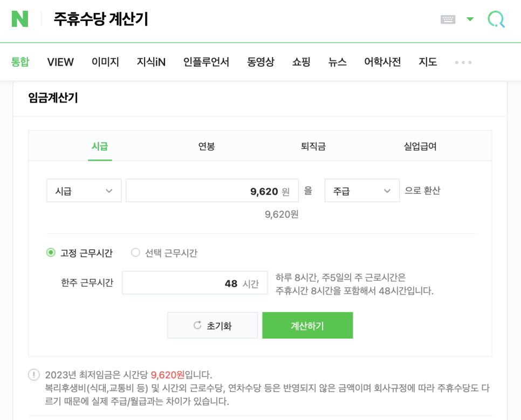Viewport: 521px width, 420px height.
Task: Switch to the 동영상 tab
Action: (x=260, y=62)
